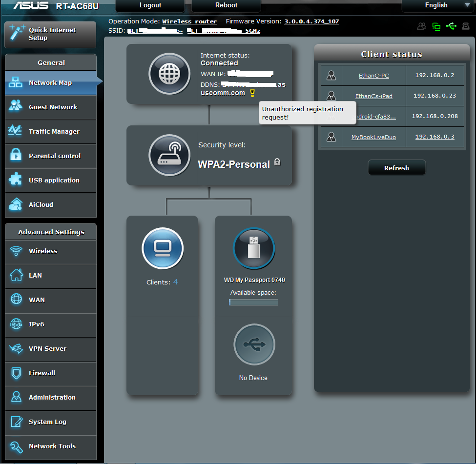Viewport: 476px width, 464px height.
Task: Click the Unauthorized registration request tooltip
Action: 307,113
